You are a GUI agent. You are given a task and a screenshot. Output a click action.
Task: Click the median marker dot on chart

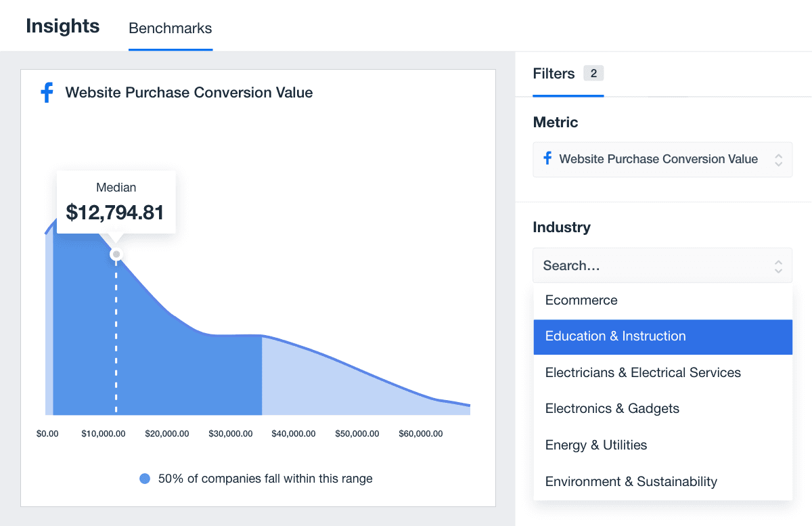[116, 255]
